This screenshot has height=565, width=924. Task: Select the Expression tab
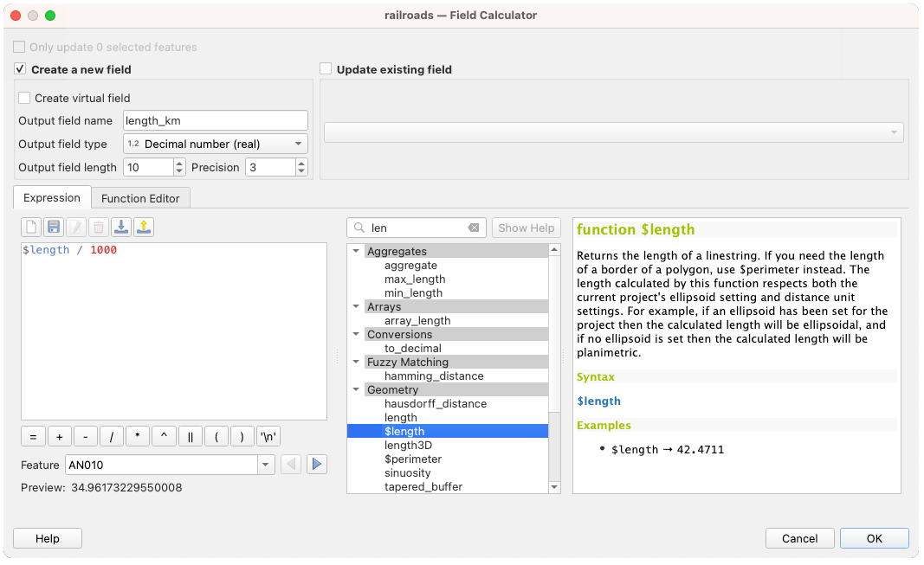pyautogui.click(x=51, y=197)
